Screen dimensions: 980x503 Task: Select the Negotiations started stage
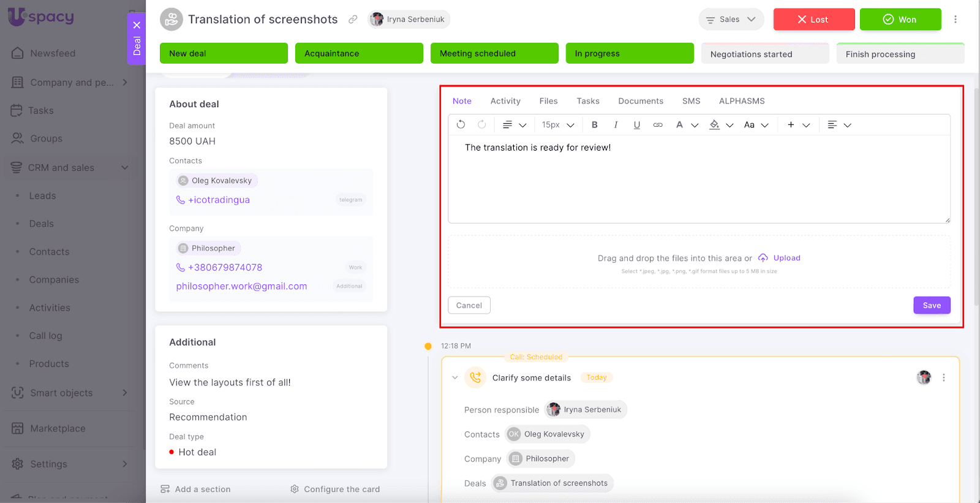[x=764, y=54]
